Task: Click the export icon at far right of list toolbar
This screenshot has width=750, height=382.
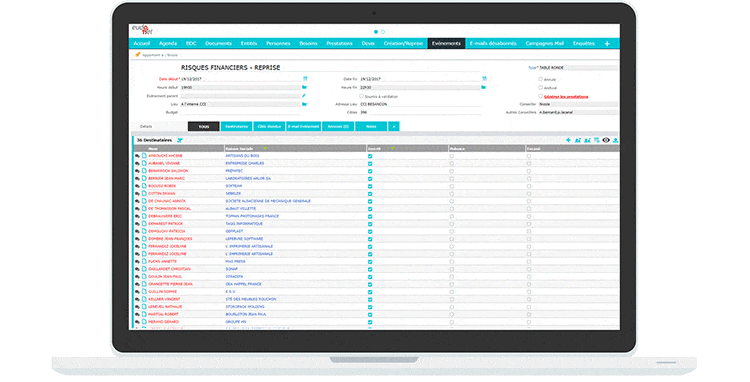Action: click(616, 140)
